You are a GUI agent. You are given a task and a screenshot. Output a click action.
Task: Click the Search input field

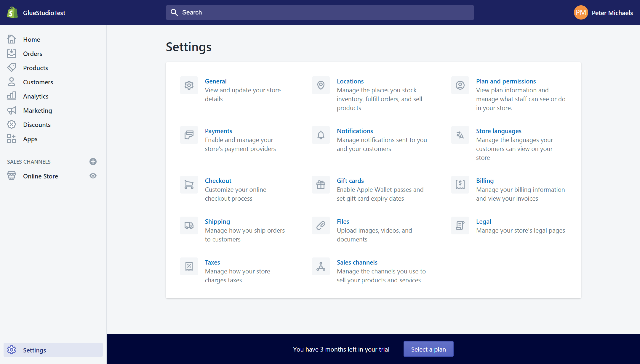(320, 12)
